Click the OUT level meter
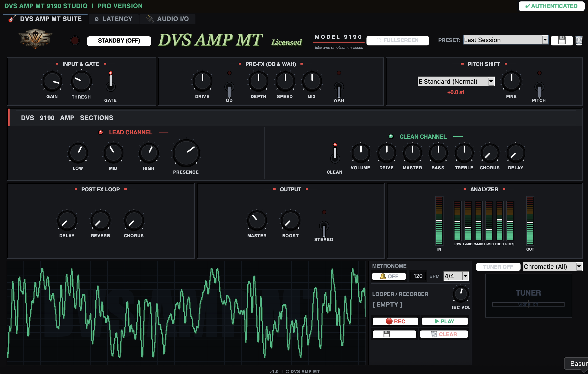The height and width of the screenshot is (374, 588). point(530,221)
